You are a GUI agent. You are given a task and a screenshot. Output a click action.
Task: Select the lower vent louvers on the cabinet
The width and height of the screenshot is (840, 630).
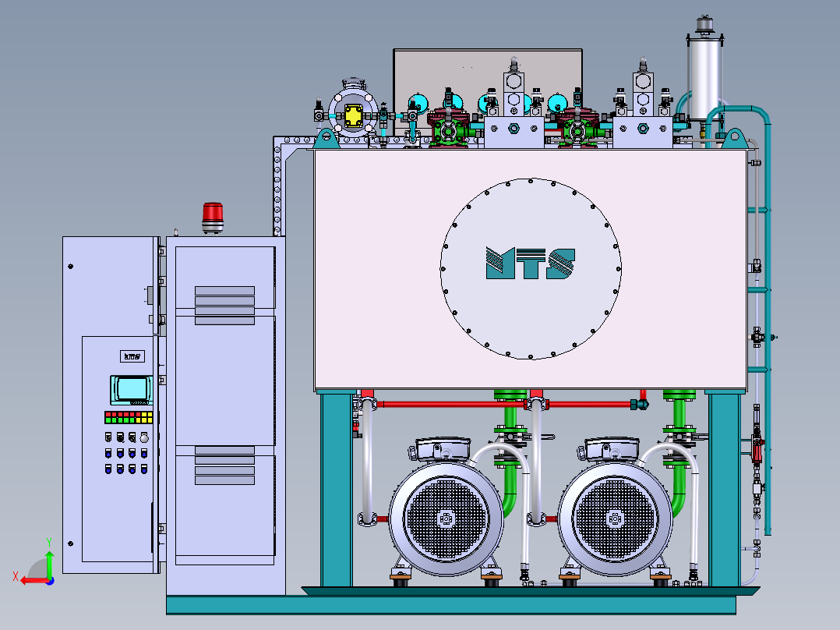click(x=224, y=465)
